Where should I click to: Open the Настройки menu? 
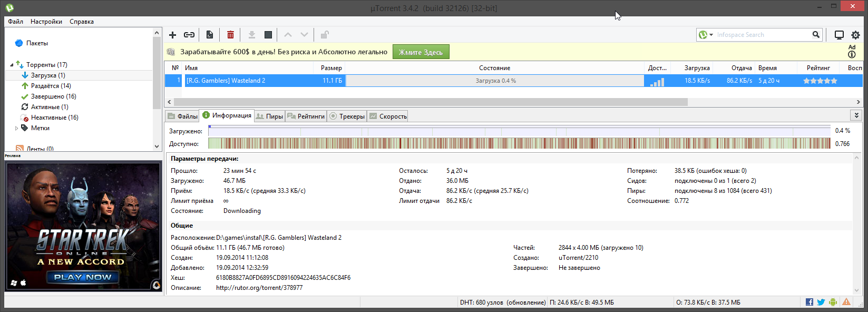[x=46, y=22]
